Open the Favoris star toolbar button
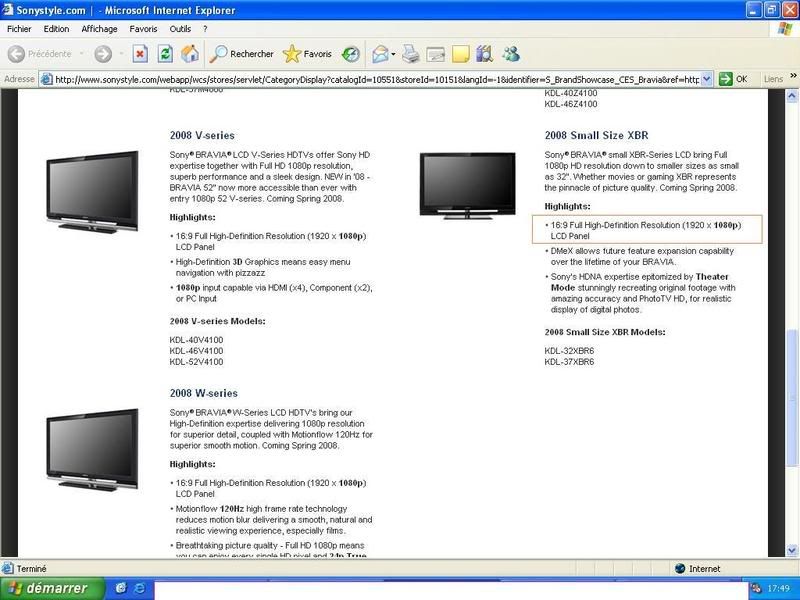The height and width of the screenshot is (600, 800). 307,54
